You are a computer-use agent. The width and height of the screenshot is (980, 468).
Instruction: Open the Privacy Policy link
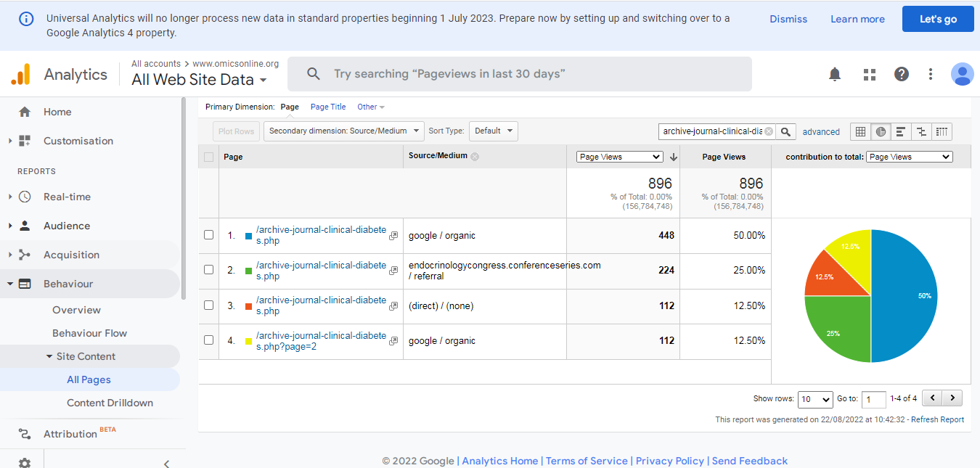pos(670,461)
